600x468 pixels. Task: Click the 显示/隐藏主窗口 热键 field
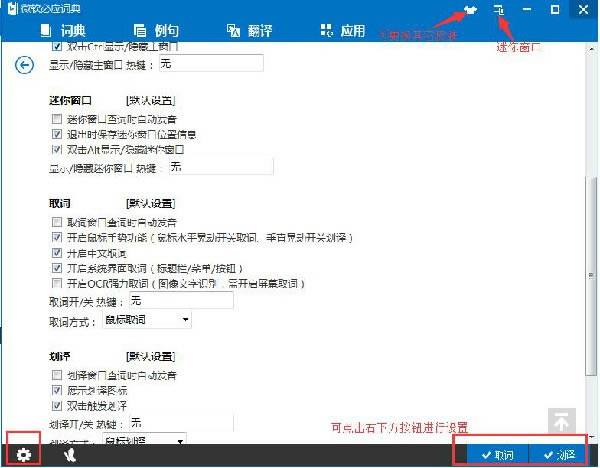click(211, 63)
